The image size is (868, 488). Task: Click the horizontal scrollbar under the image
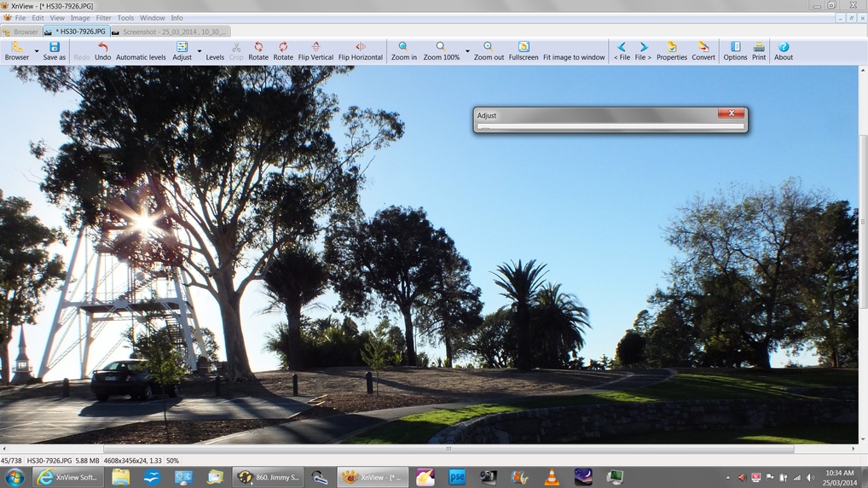click(448, 449)
